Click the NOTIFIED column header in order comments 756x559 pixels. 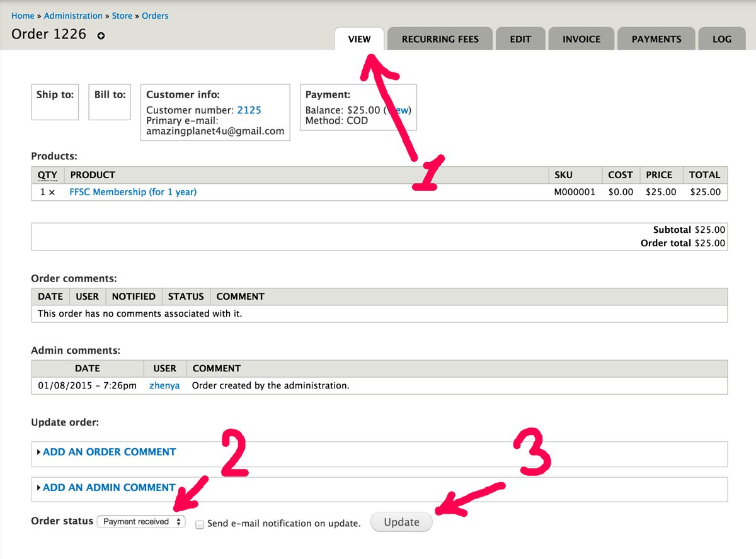[x=134, y=296]
